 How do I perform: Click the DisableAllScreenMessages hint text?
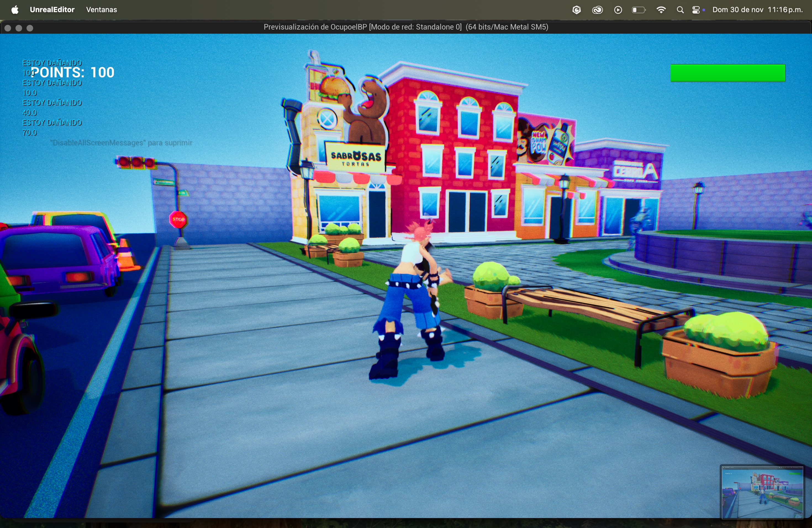(121, 143)
